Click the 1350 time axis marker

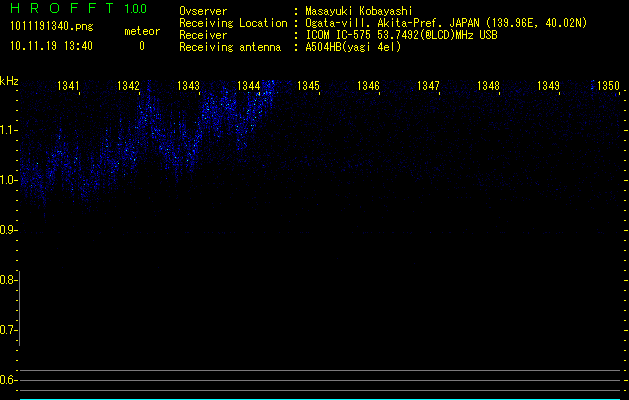pos(608,85)
